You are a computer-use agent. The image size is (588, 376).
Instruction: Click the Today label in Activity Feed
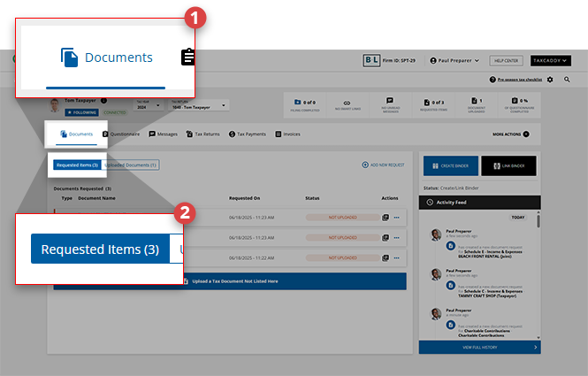(518, 218)
